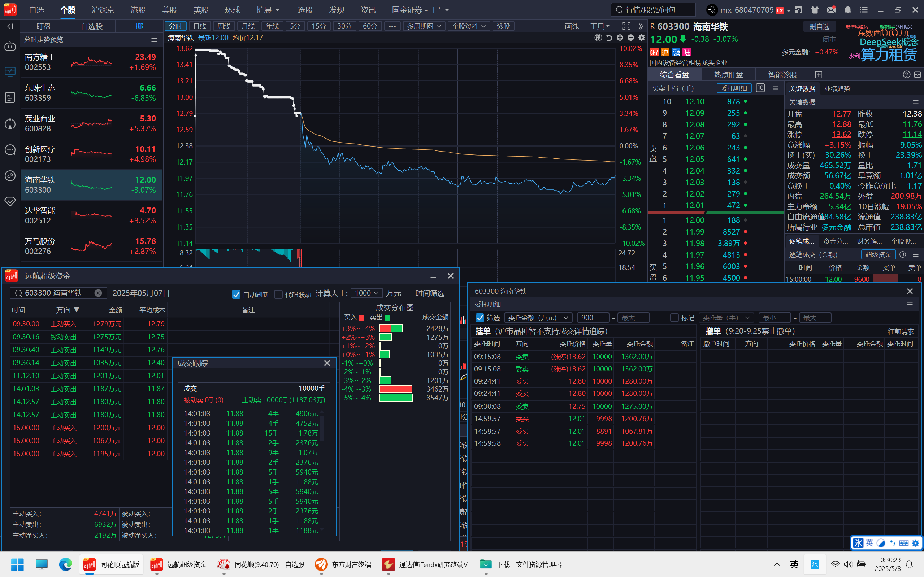The height and width of the screenshot is (577, 924).
Task: Open the 委托量（手） dropdown
Action: (726, 318)
